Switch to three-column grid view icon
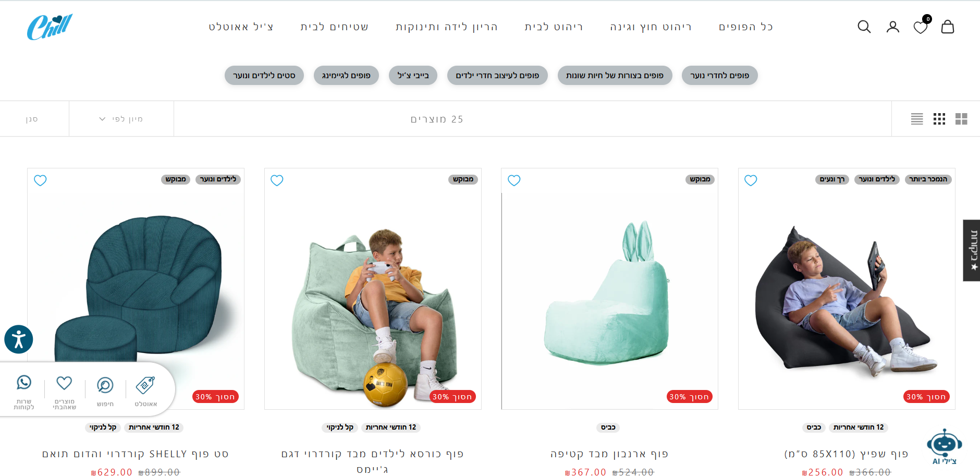Screen dimensions: 980x476 coord(939,119)
